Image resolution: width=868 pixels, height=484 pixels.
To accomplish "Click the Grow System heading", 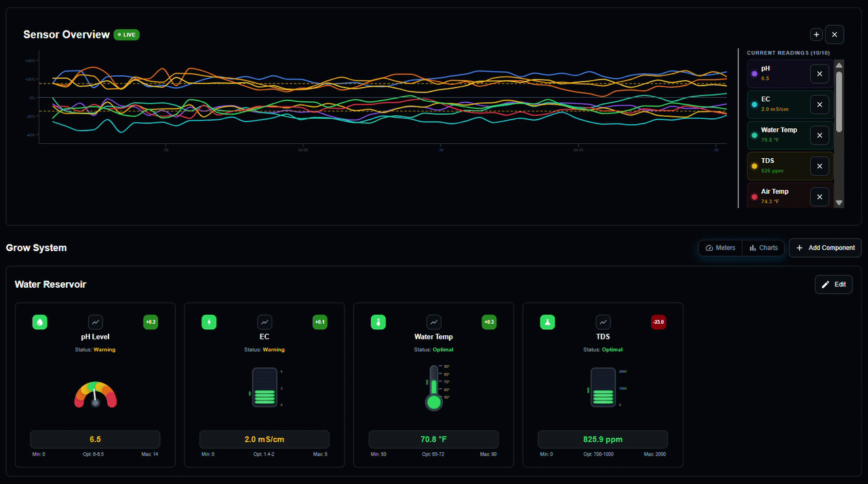I will tap(37, 248).
